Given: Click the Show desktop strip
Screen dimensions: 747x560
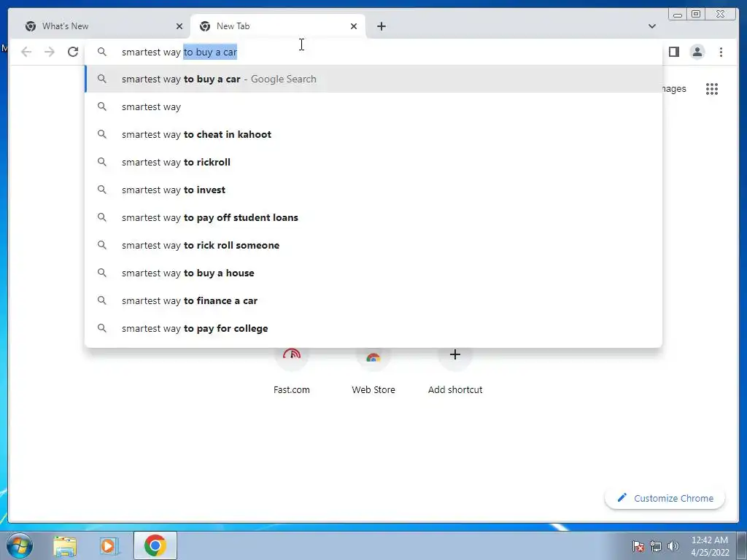Looking at the screenshot, I should (742, 545).
